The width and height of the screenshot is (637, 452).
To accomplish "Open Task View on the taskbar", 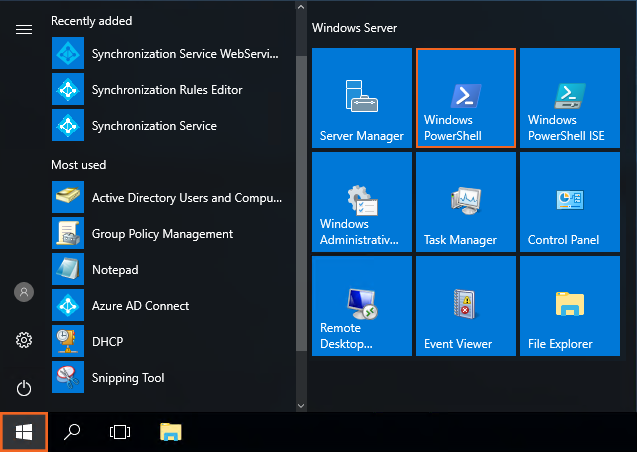I will point(120,432).
